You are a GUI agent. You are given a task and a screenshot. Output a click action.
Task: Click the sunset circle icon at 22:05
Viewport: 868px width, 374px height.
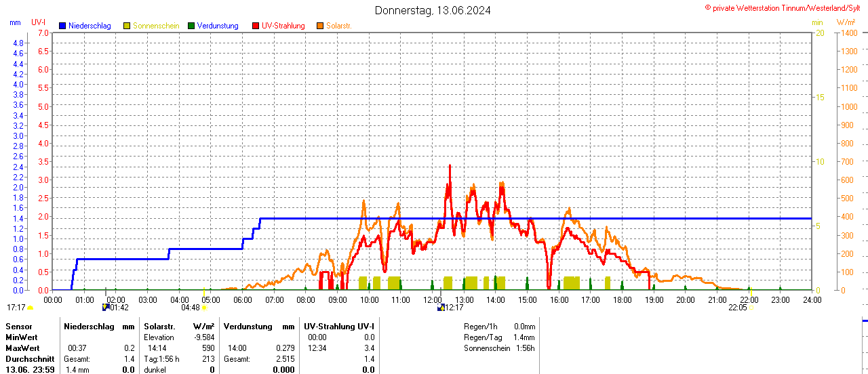tap(751, 308)
